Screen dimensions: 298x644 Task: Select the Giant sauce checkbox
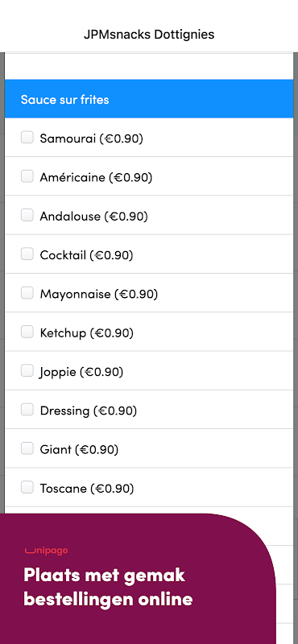pos(27,448)
